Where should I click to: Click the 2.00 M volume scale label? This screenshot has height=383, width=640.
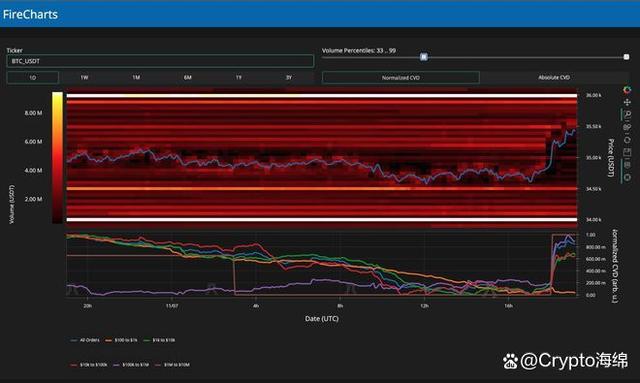tap(33, 199)
